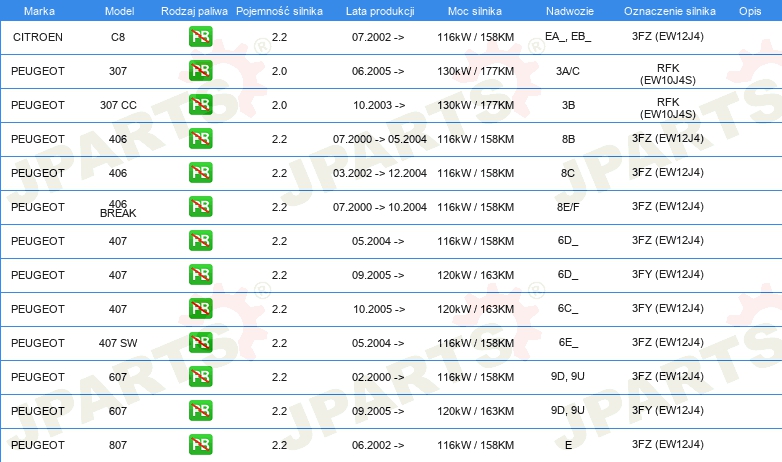Select the 406 BREAK model cell
Image resolution: width=782 pixels, height=462 pixels.
coord(118,209)
